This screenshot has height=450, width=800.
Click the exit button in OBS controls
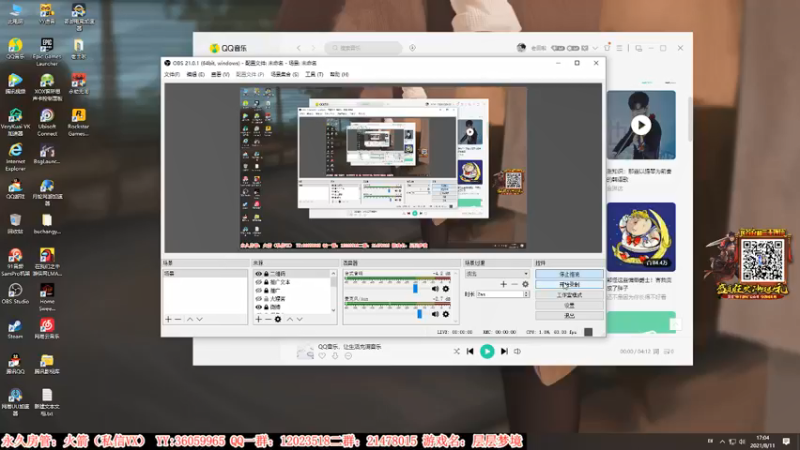coord(569,315)
